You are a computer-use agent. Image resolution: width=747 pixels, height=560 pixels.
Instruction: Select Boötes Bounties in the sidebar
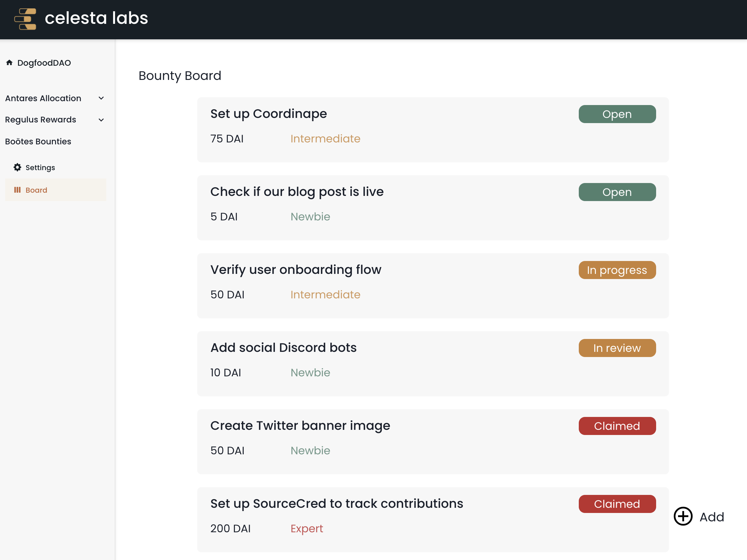tap(38, 141)
